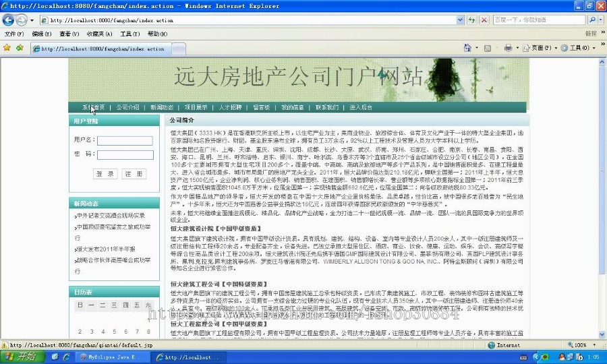Open news item 中外记者交流酒会现场实录
Screen dimensions: 607x364
pyautogui.click(x=111, y=216)
